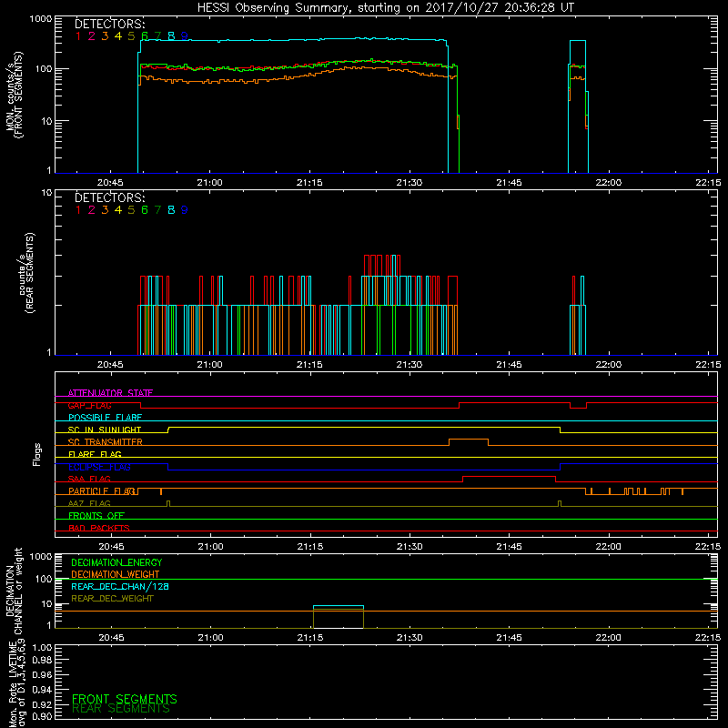Click the dark green REAR SEGMENTS livetime label

pos(121,709)
